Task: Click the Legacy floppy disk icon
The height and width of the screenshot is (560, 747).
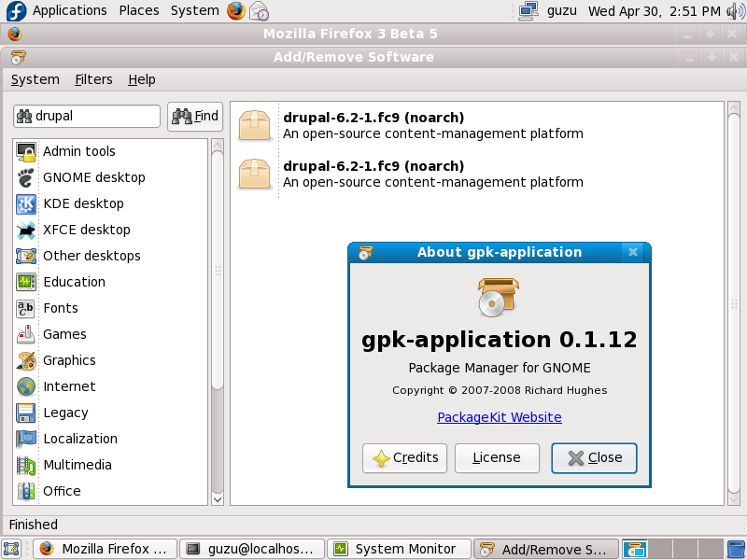Action: point(26,413)
